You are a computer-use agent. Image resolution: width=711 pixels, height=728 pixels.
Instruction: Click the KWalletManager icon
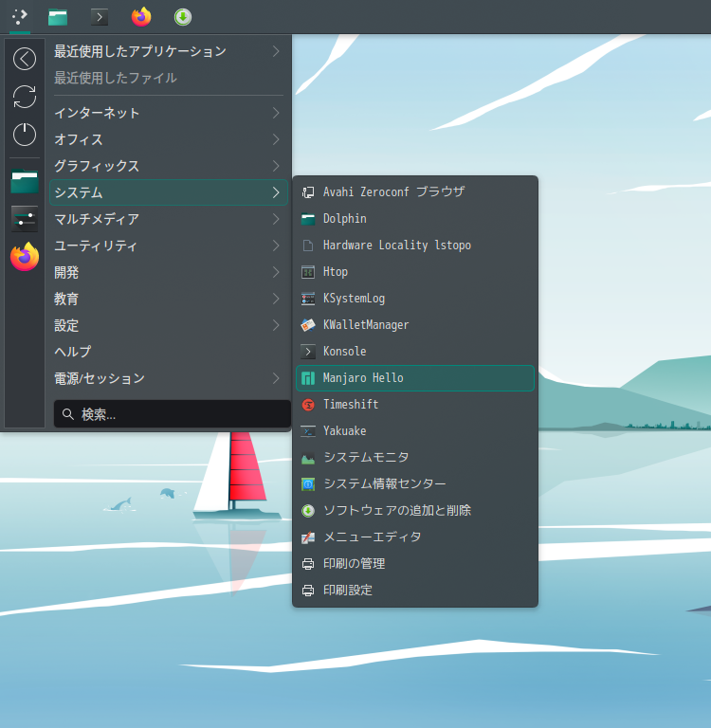click(308, 325)
